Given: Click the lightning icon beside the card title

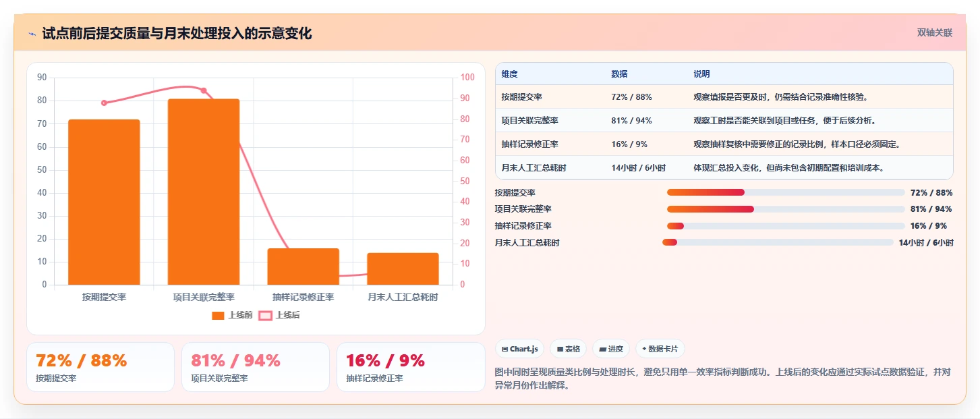Looking at the screenshot, I should (32, 34).
